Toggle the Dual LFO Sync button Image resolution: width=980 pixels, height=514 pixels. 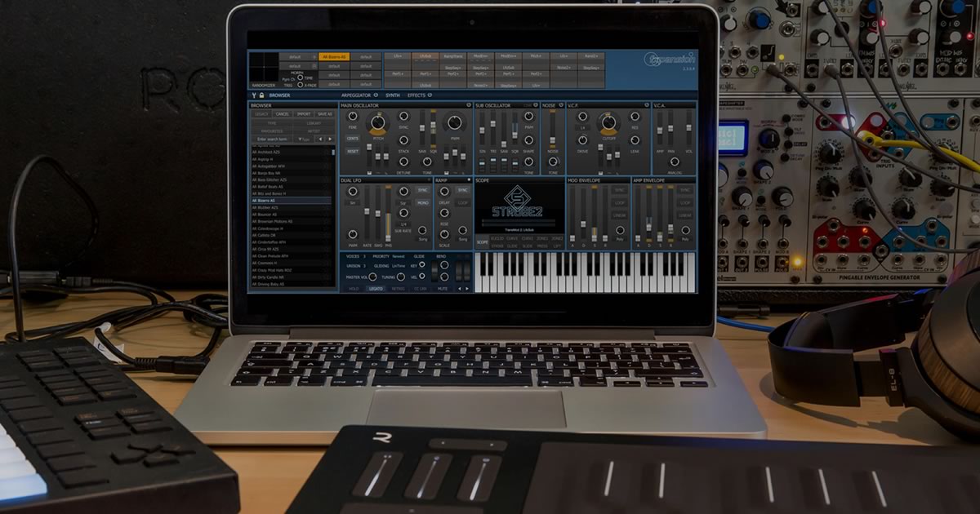(422, 190)
